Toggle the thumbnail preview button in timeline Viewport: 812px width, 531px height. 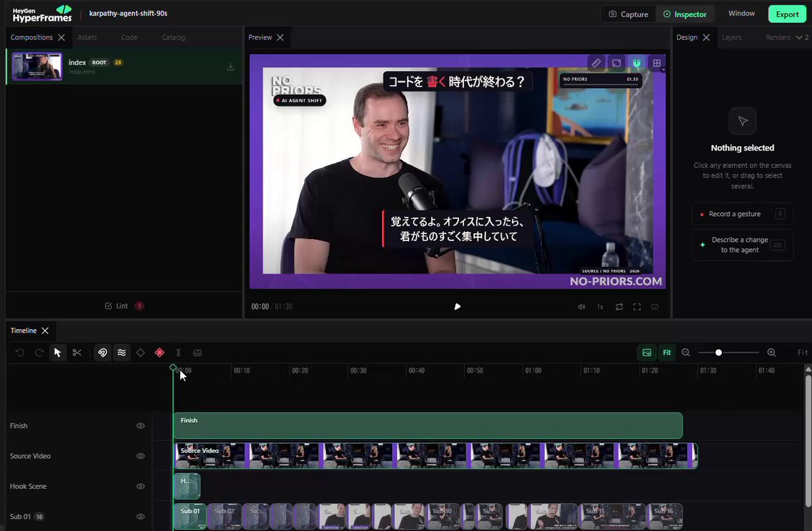(x=647, y=353)
